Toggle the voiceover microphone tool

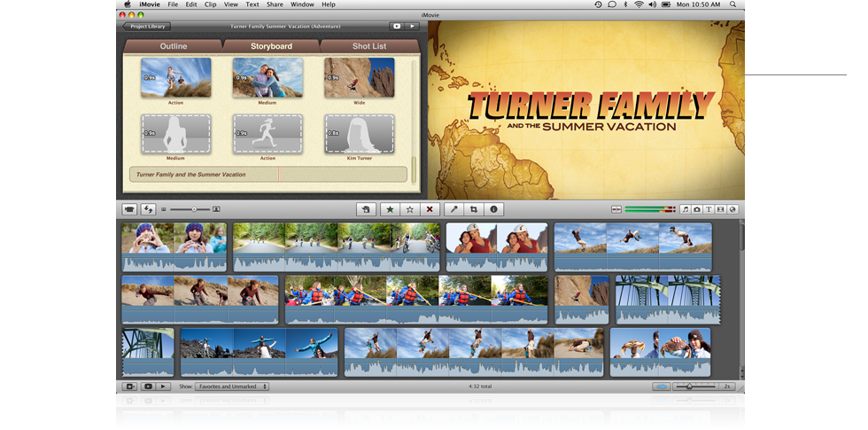pos(453,209)
